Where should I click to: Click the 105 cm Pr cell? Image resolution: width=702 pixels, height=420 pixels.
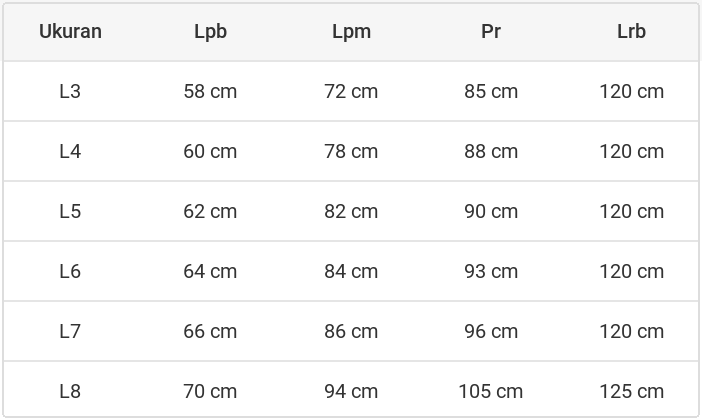point(491,391)
